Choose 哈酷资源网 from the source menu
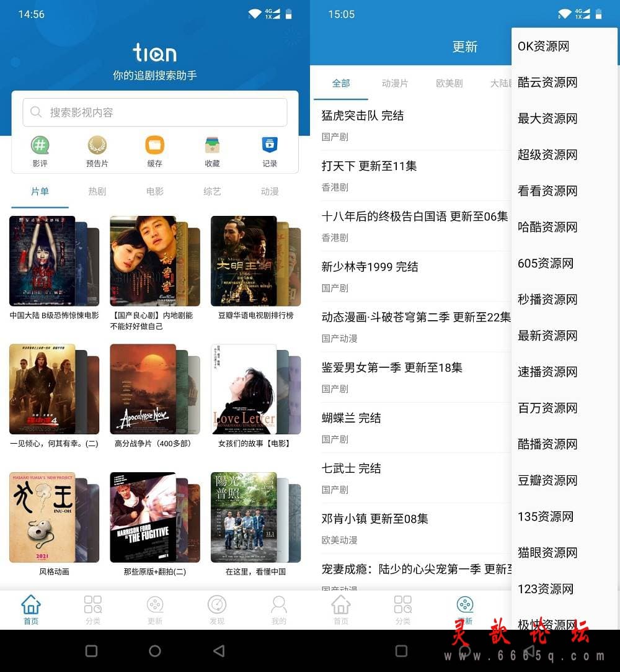 564,226
